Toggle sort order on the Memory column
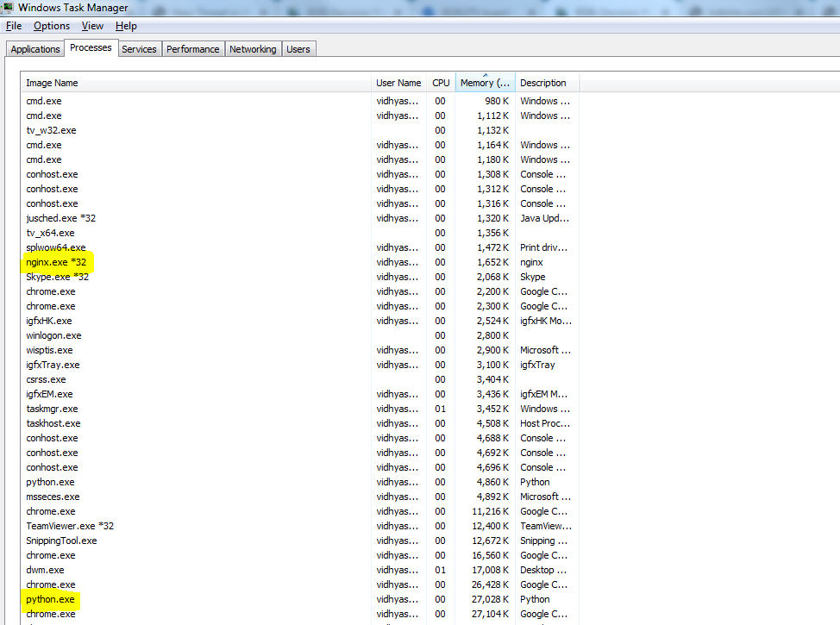This screenshot has width=840, height=625. (486, 83)
